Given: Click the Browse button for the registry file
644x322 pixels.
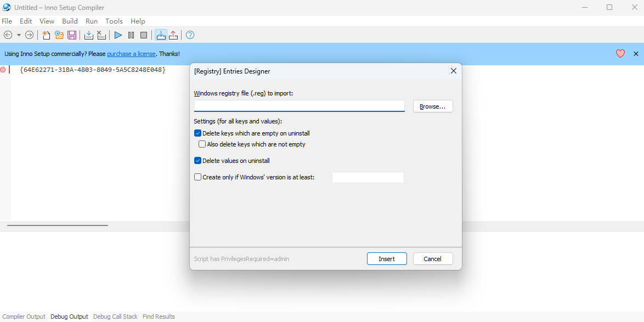Looking at the screenshot, I should point(432,106).
